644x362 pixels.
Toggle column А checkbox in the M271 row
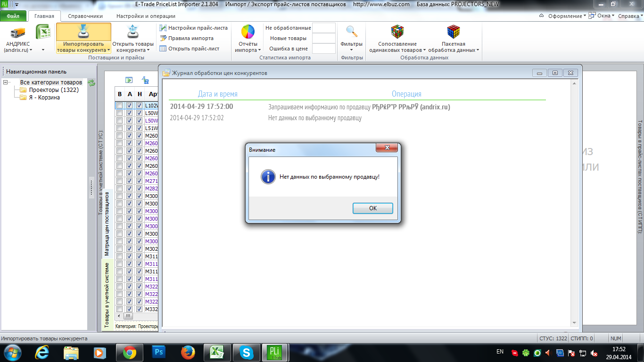tap(130, 181)
